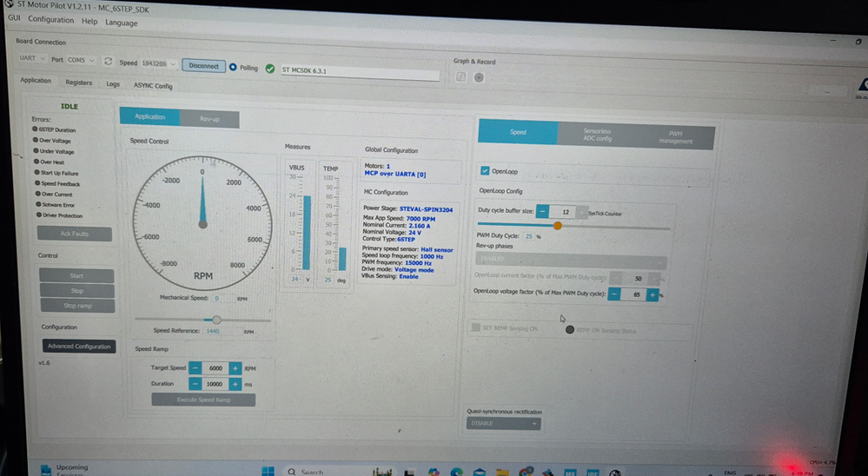Image resolution: width=868 pixels, height=476 pixels.
Task: Click the minus button for Target Speed
Action: [x=195, y=368]
